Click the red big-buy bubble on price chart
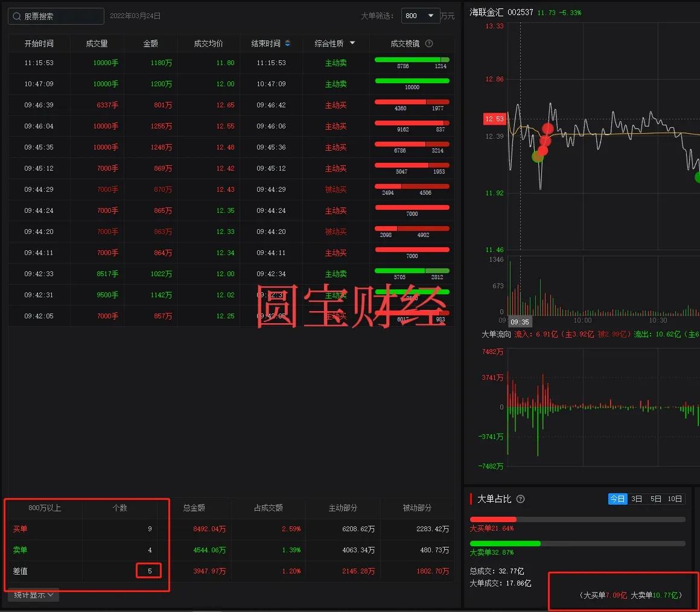 (x=548, y=128)
